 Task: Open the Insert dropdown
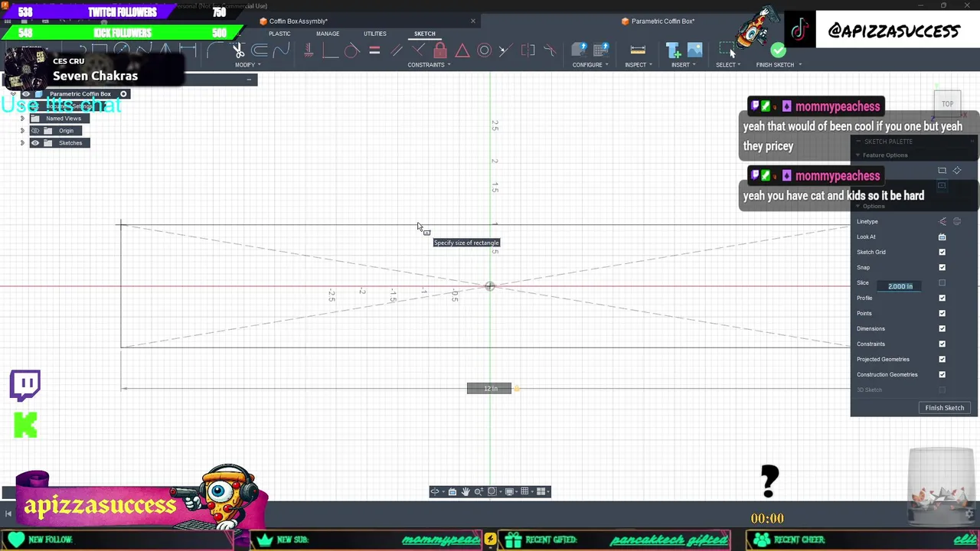[x=683, y=65]
